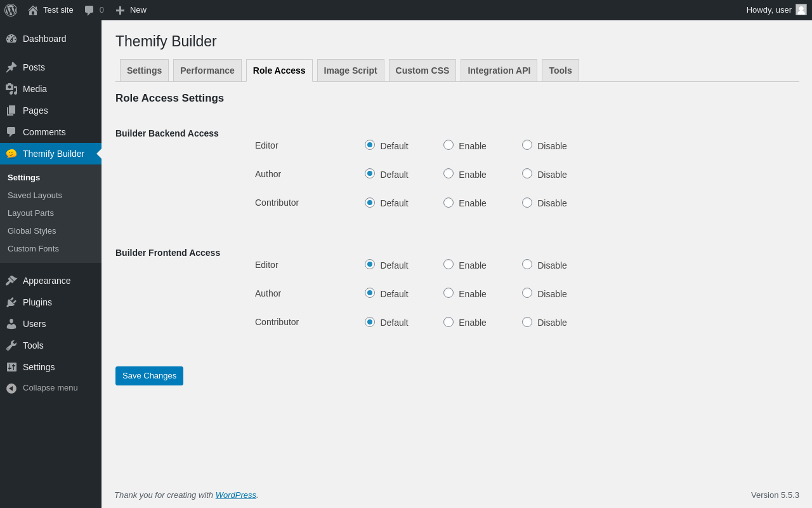Click the Posts menu label

click(34, 67)
